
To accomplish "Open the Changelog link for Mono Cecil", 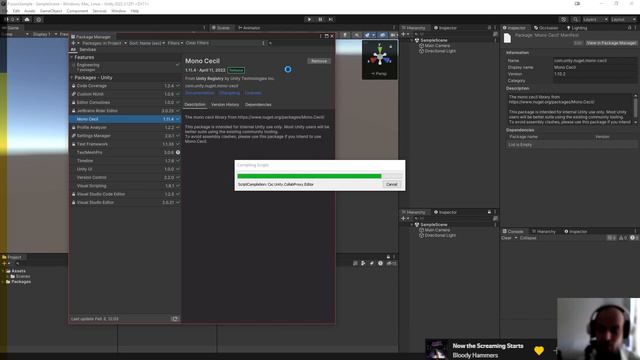I will click(229, 93).
